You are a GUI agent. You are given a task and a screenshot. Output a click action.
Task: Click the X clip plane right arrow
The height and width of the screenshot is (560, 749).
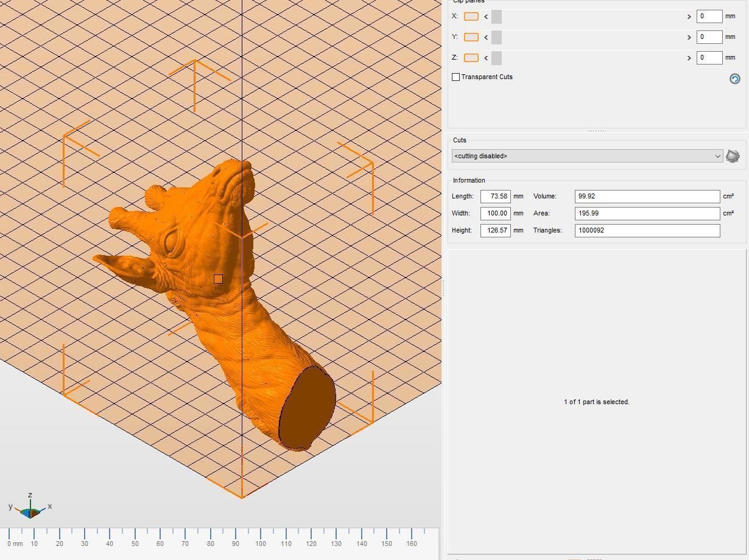coord(689,16)
